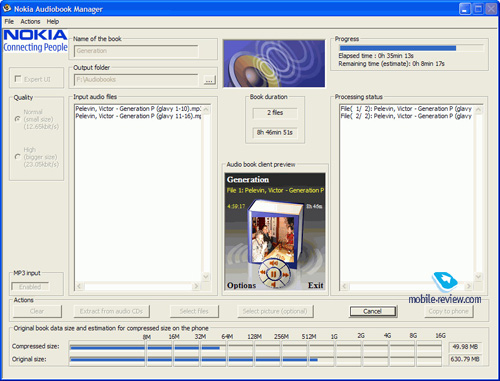Click the speaker artwork banner image
This screenshot has width=500, height=381.
[274, 63]
